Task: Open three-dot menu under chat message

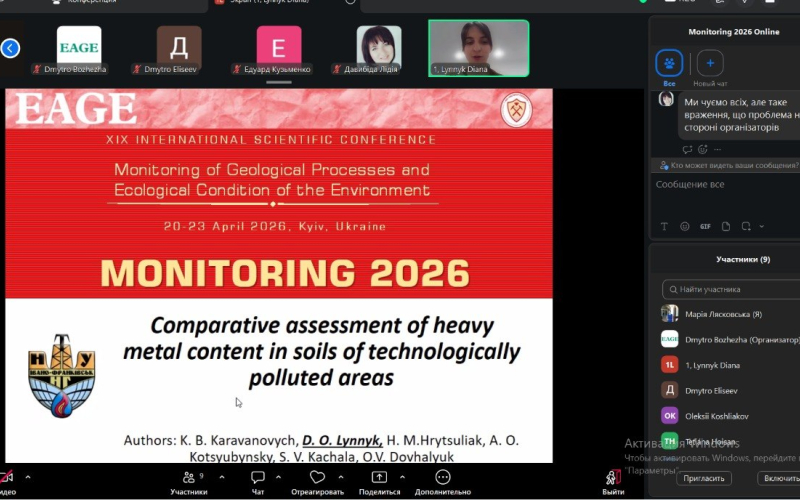Action: (717, 149)
